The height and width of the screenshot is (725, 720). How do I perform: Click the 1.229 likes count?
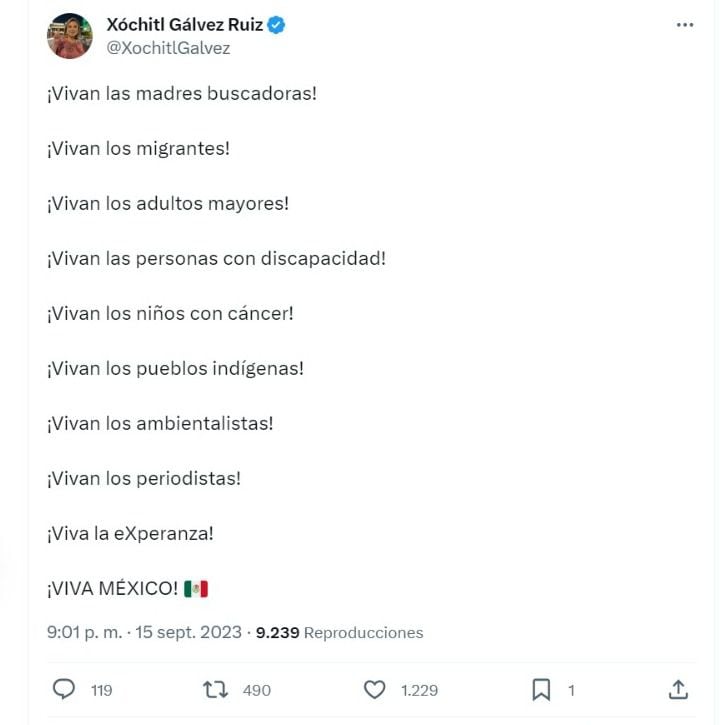(419, 690)
